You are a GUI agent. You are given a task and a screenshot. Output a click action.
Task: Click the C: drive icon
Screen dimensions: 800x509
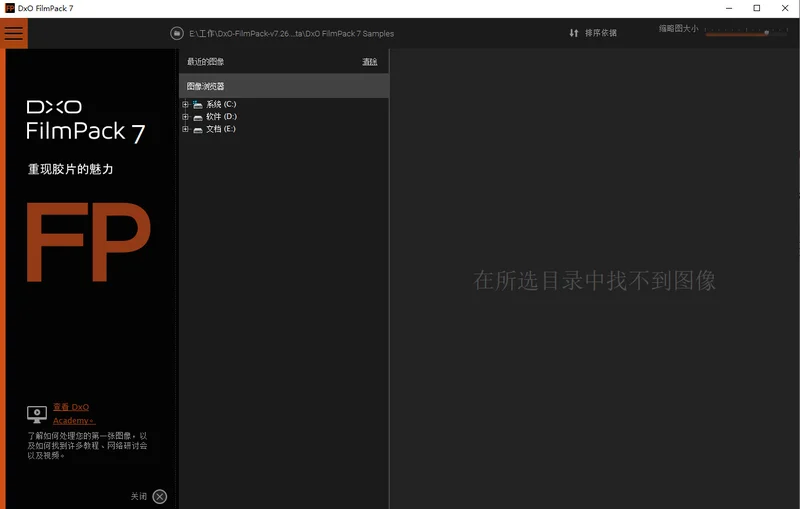(197, 105)
